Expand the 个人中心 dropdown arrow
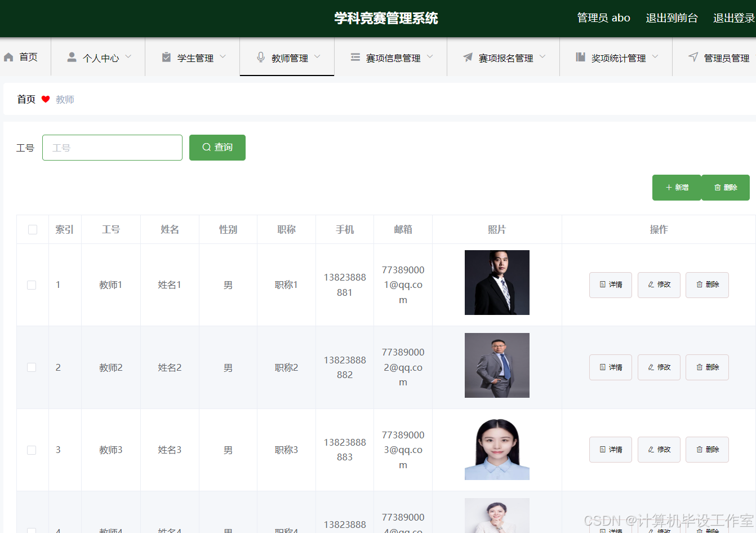The image size is (756, 533). (x=128, y=57)
